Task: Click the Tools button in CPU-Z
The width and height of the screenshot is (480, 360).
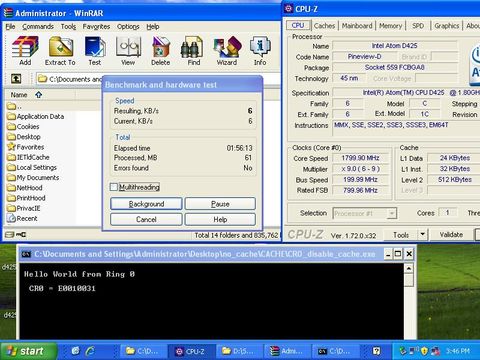Action: click(401, 235)
